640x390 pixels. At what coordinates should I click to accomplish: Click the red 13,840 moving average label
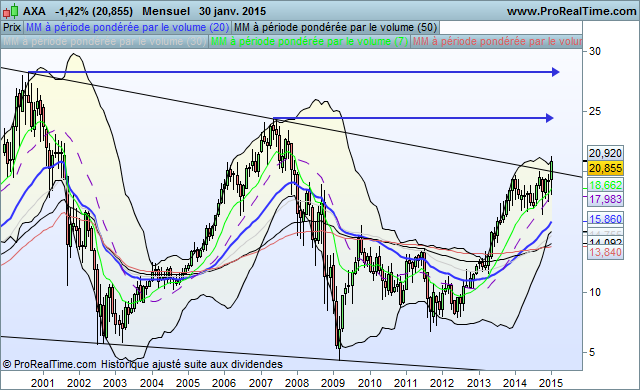coord(605,252)
